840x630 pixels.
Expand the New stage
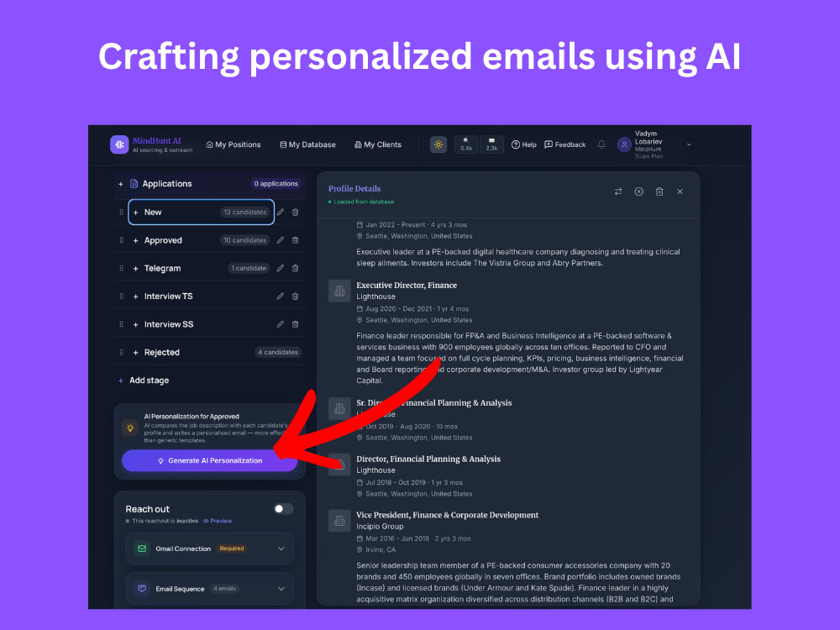[x=135, y=213]
